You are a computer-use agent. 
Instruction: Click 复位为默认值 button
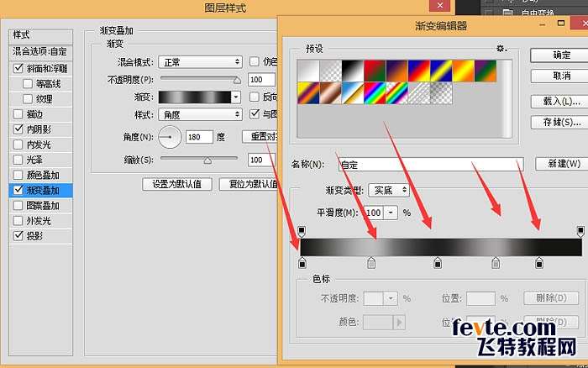click(x=249, y=184)
